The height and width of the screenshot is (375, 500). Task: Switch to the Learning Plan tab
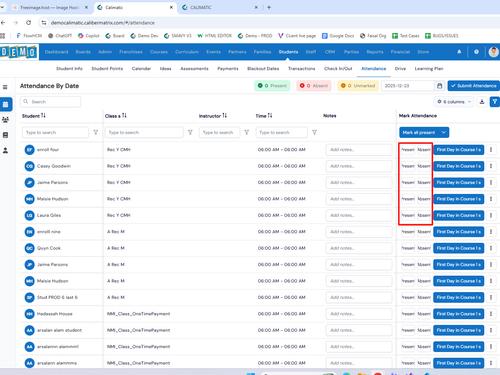click(x=429, y=69)
